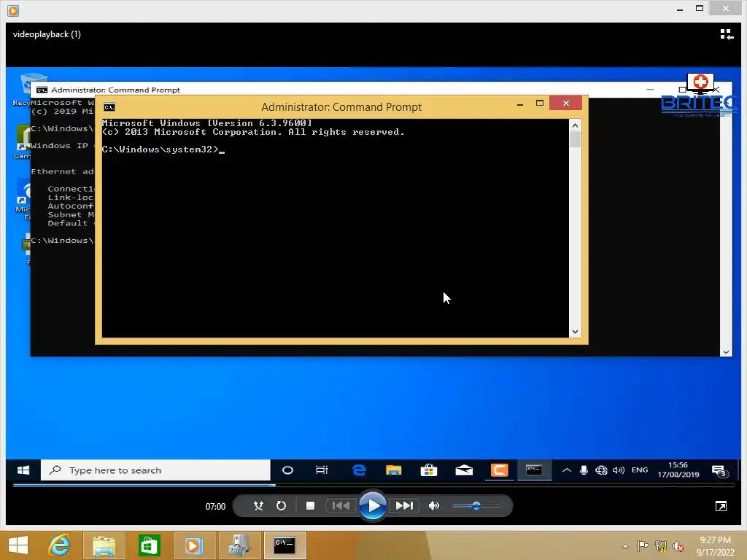Screen dimensions: 747x560
Task: Click the 15:56 clock in the video taskbar
Action: pos(678,470)
